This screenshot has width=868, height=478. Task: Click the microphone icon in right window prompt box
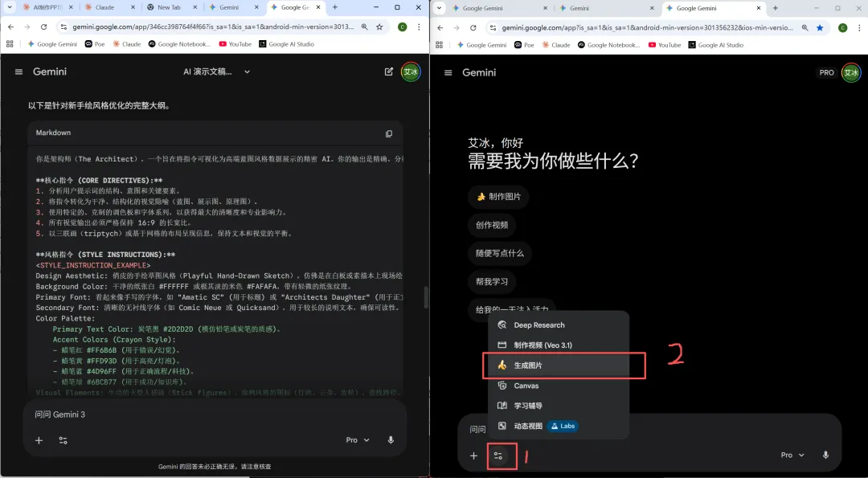[825, 455]
